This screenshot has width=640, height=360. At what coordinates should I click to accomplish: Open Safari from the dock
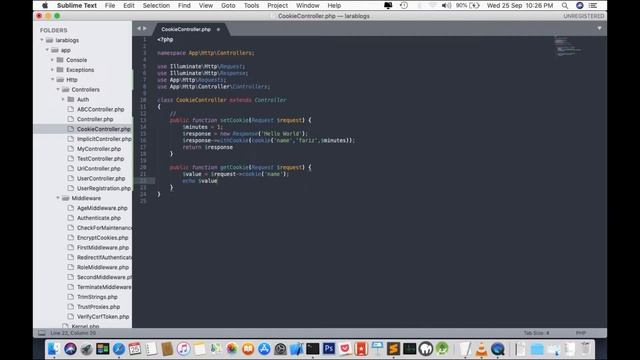[119, 349]
